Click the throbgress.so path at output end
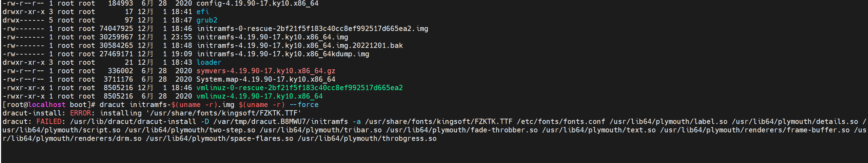The width and height of the screenshot is (868, 163). click(367, 138)
